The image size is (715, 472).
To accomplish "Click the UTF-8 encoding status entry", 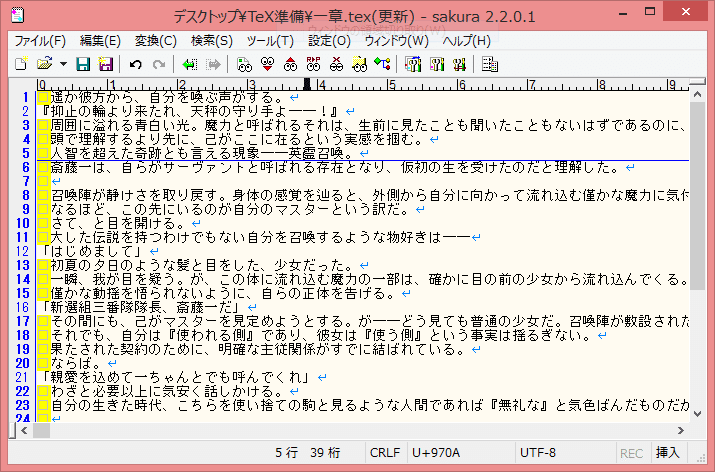I will pos(538,452).
